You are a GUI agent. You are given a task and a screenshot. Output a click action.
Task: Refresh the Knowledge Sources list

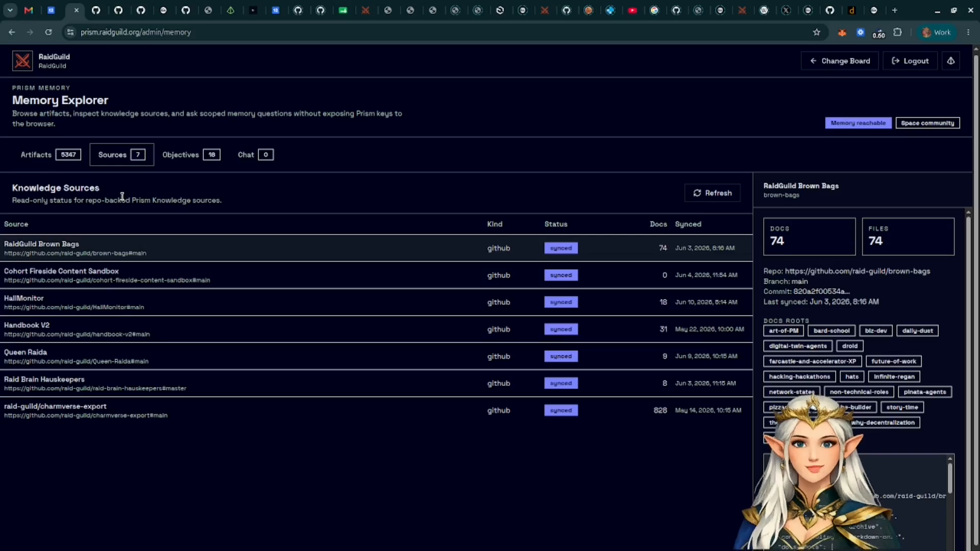pyautogui.click(x=712, y=193)
